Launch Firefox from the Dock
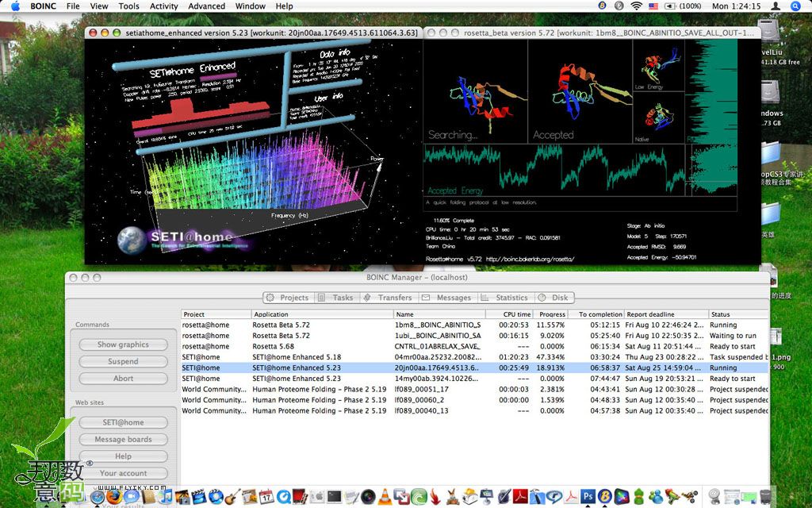Screen dimensions: 812x508 [x=114, y=497]
